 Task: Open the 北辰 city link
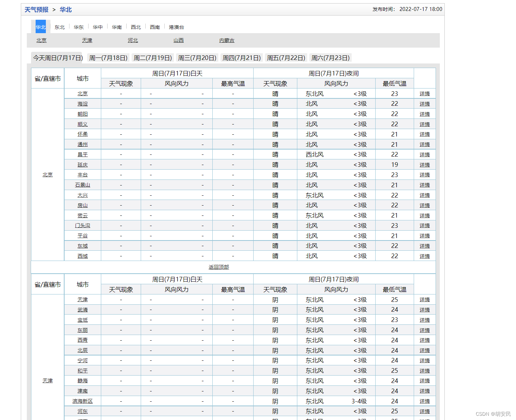83,351
